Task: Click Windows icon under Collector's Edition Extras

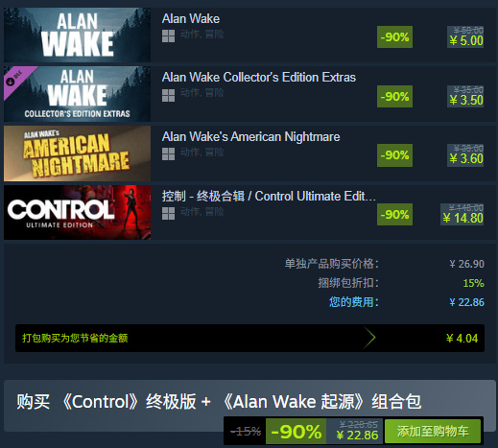Action: [x=168, y=95]
